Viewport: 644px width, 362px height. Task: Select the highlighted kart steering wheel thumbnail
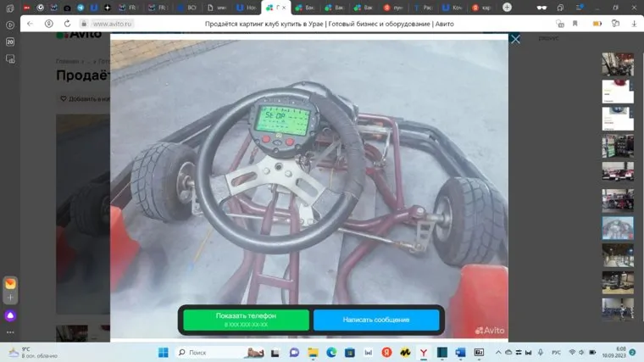(618, 228)
